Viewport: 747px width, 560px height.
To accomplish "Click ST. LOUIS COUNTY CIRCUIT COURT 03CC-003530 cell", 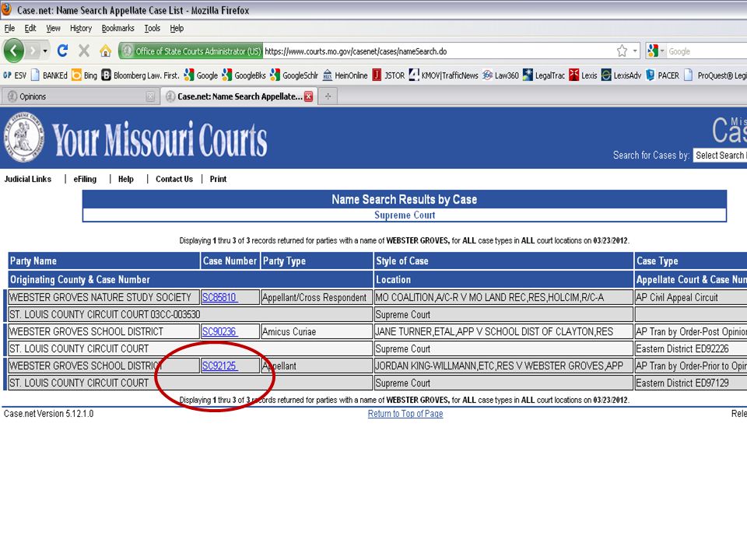I will pos(191,315).
